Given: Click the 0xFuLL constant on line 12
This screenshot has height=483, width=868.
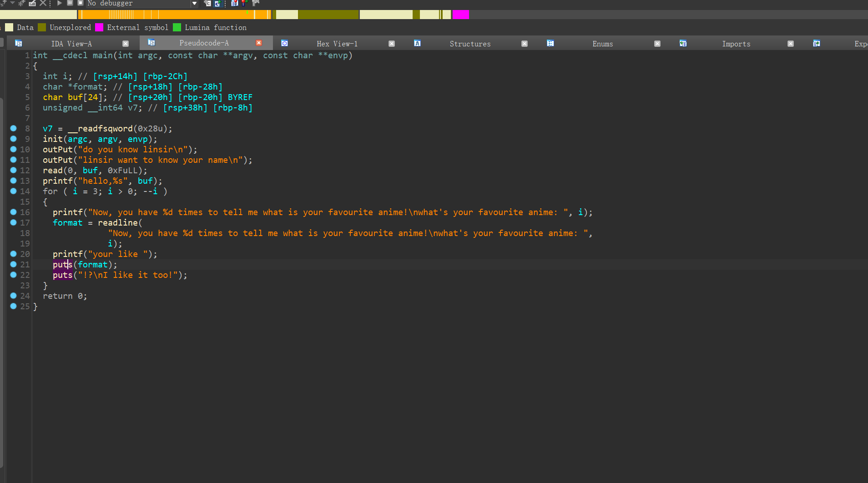Looking at the screenshot, I should click(x=123, y=171).
